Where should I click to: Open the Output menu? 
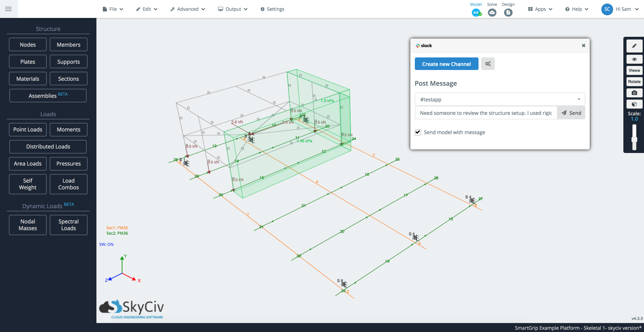point(233,9)
